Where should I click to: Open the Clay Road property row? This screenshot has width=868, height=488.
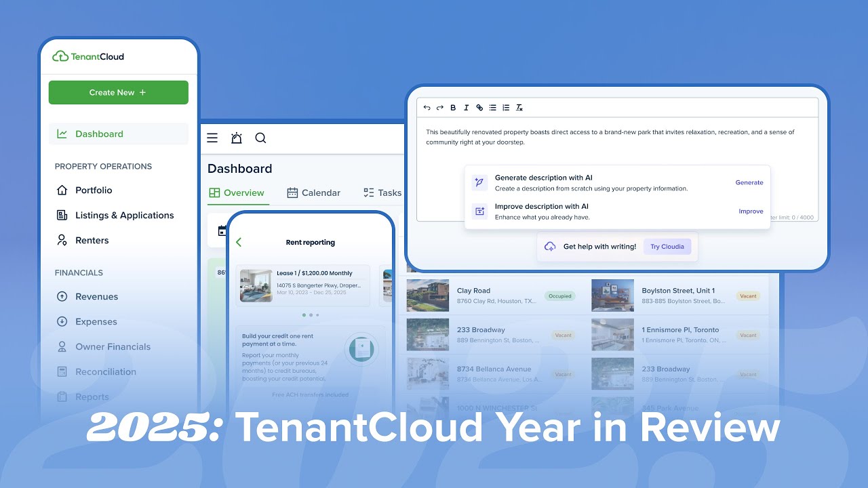coord(492,296)
